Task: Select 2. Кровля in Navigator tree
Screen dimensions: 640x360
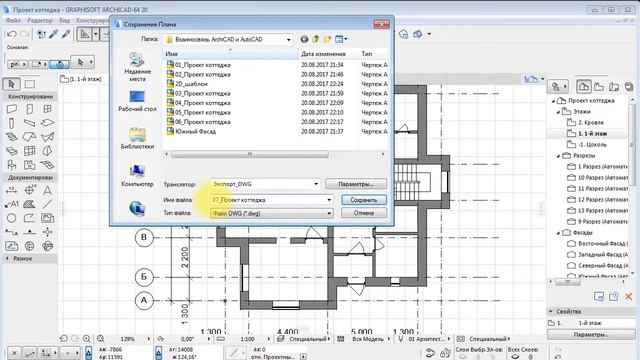Action: pos(585,122)
